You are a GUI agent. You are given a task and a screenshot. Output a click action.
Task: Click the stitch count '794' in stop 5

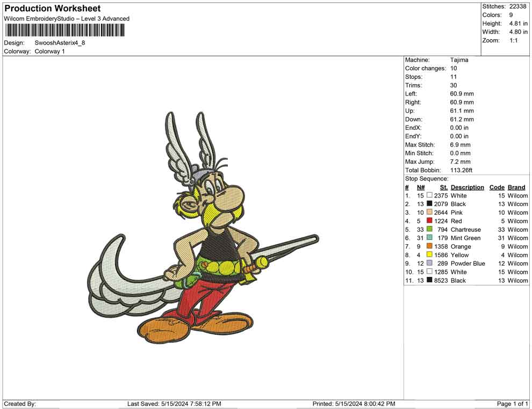443,229
